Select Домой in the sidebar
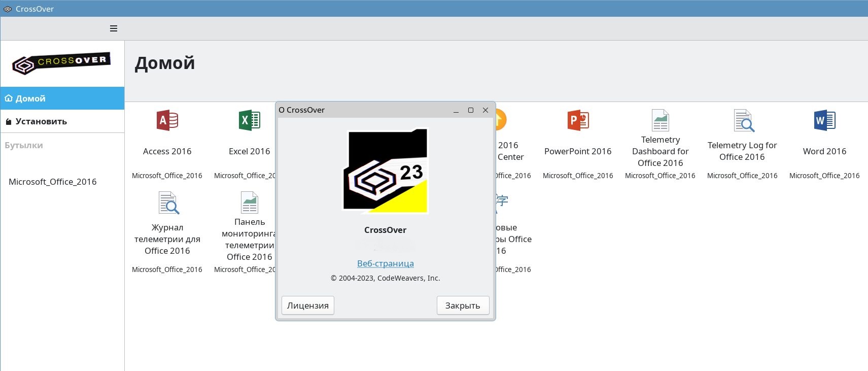The height and width of the screenshot is (371, 868). coord(62,98)
